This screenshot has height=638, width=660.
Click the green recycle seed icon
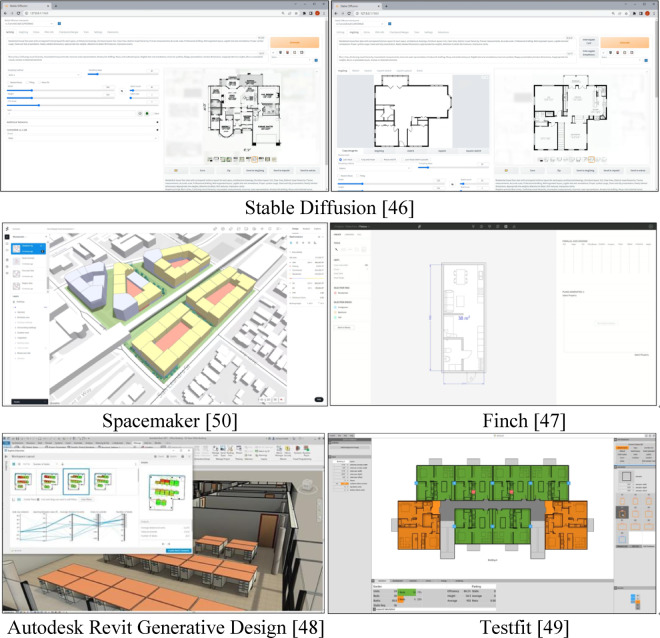tap(147, 114)
